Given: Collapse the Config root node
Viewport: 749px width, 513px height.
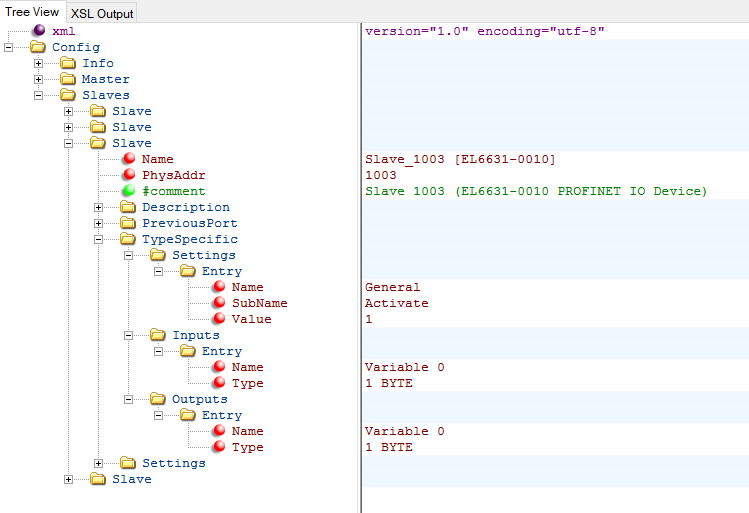Looking at the screenshot, I should [x=9, y=47].
